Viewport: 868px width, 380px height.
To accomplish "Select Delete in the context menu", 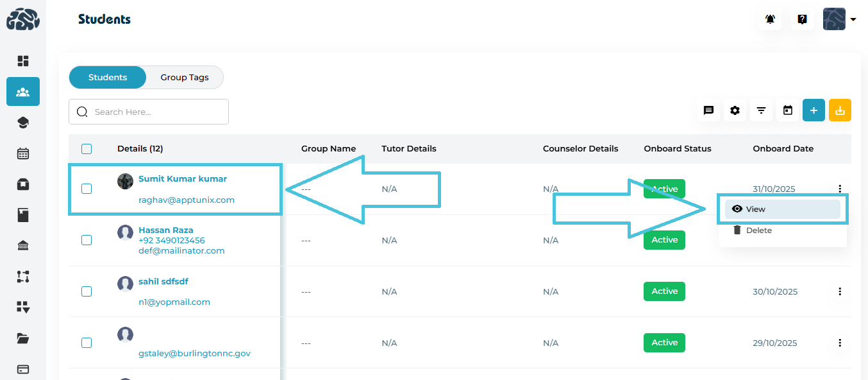I will click(x=758, y=230).
